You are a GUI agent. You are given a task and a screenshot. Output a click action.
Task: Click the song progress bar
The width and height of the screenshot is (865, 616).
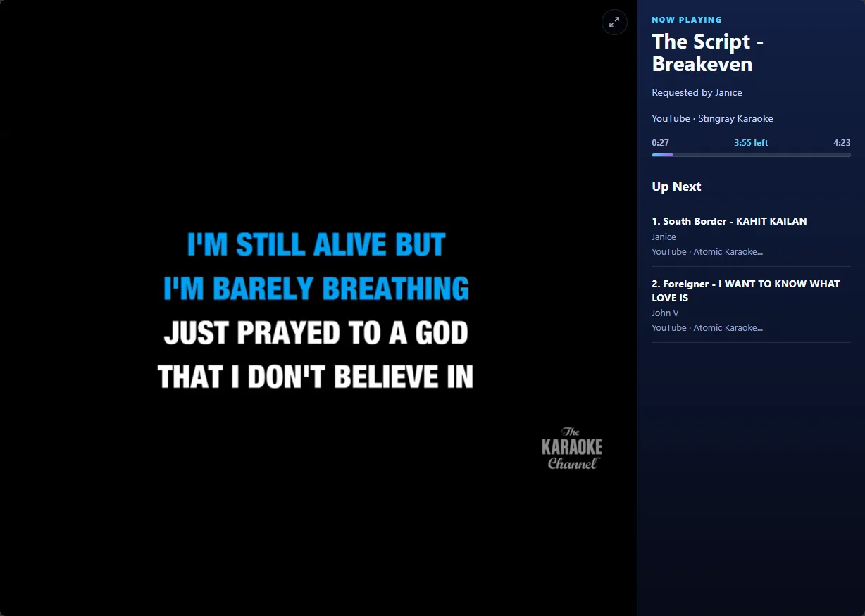pyautogui.click(x=751, y=155)
